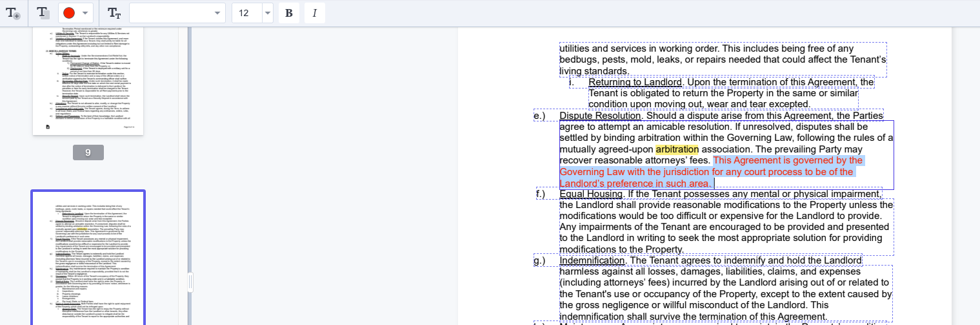Click the sidebar resize handle
The height and width of the screenshot is (325, 980).
tap(190, 282)
